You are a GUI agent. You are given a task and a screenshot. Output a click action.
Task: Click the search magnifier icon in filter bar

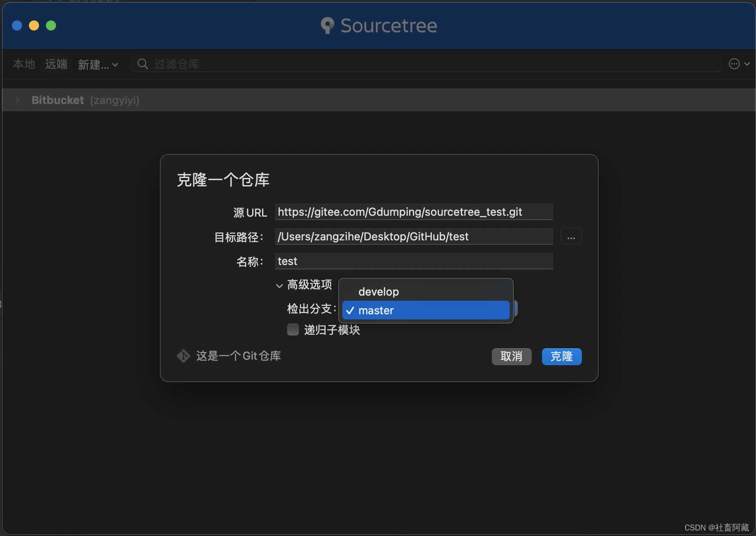point(143,64)
